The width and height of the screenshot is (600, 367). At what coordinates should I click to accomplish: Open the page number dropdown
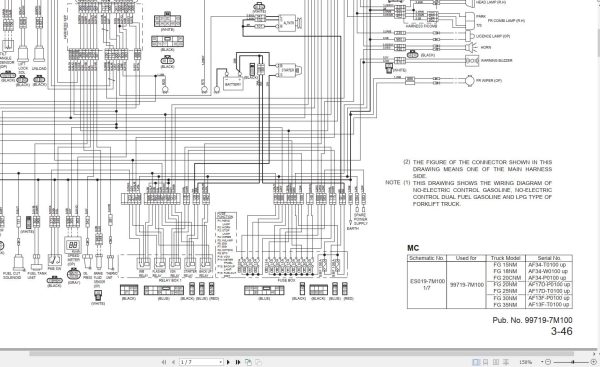pyautogui.click(x=220, y=362)
